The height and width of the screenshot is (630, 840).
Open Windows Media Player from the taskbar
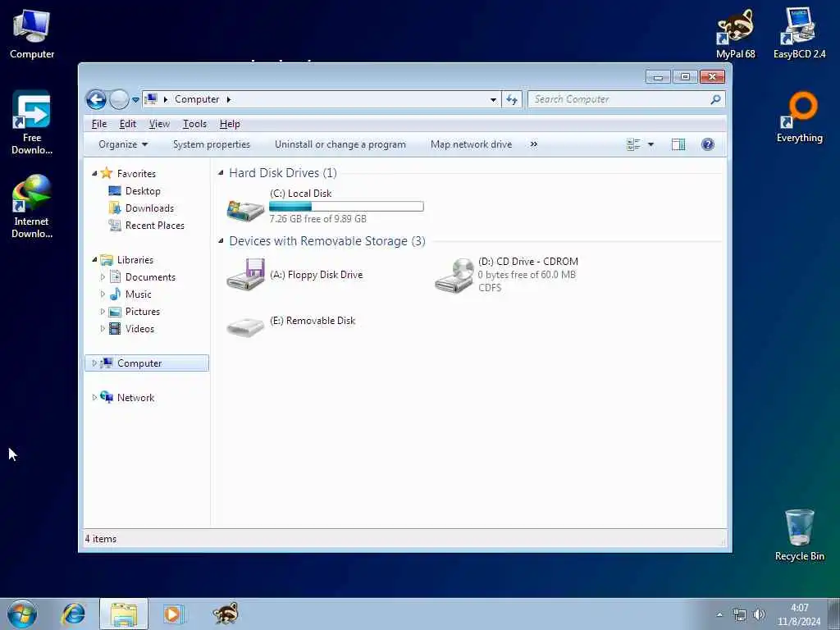173,614
